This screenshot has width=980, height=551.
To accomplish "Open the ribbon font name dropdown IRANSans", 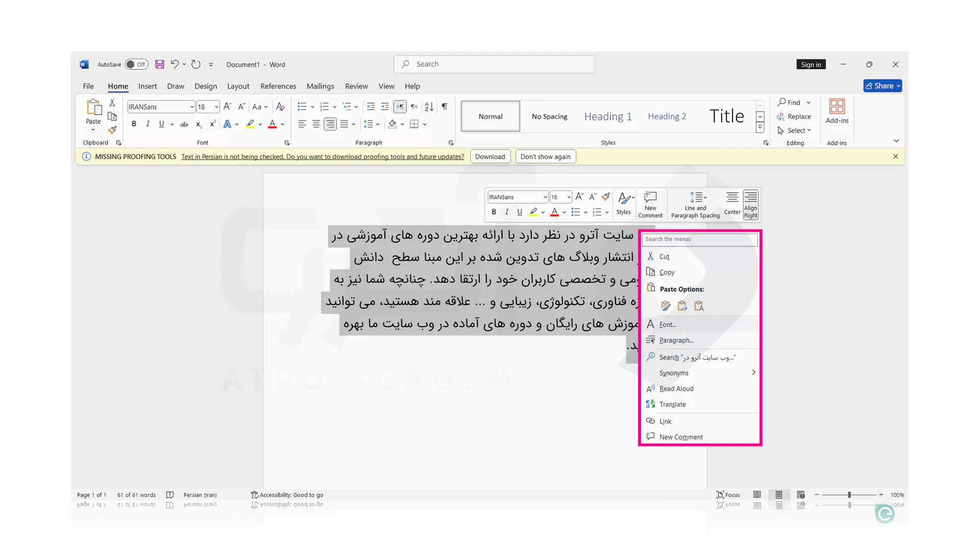I will coord(192,107).
